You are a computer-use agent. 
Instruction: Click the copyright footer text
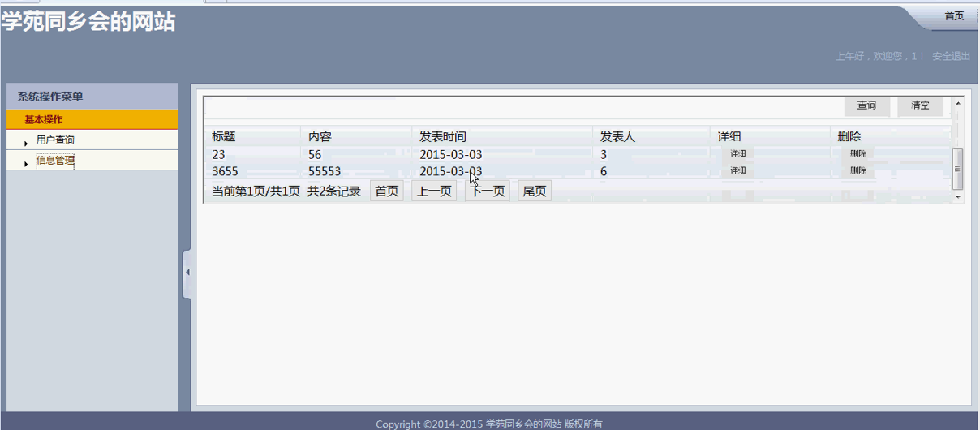click(489, 424)
